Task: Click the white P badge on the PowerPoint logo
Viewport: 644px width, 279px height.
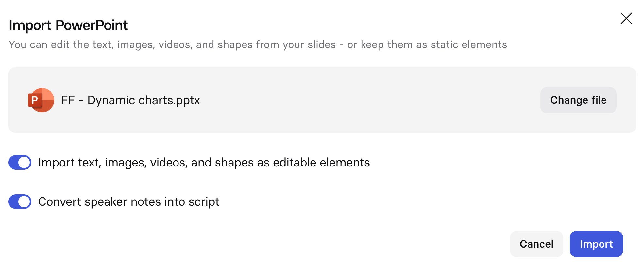Action: pos(35,100)
